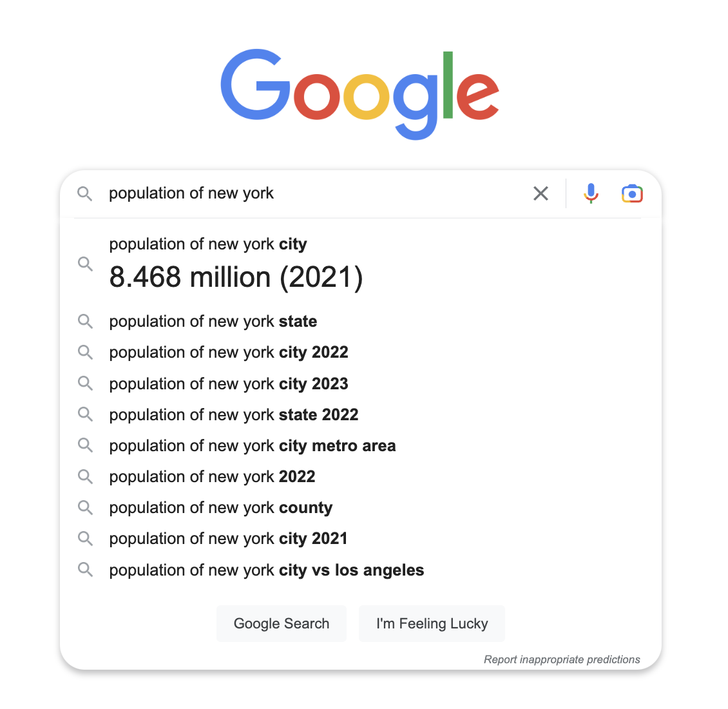Viewport: 728px width, 709px height.
Task: Select suggestion 'population of new york city'
Action: click(207, 244)
